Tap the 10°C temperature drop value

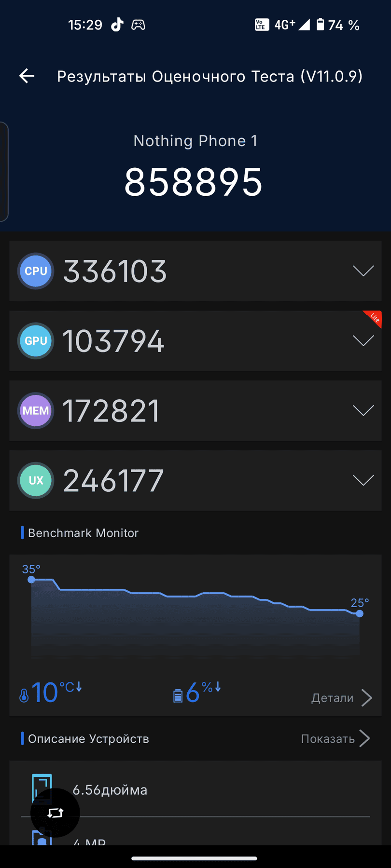point(56,692)
